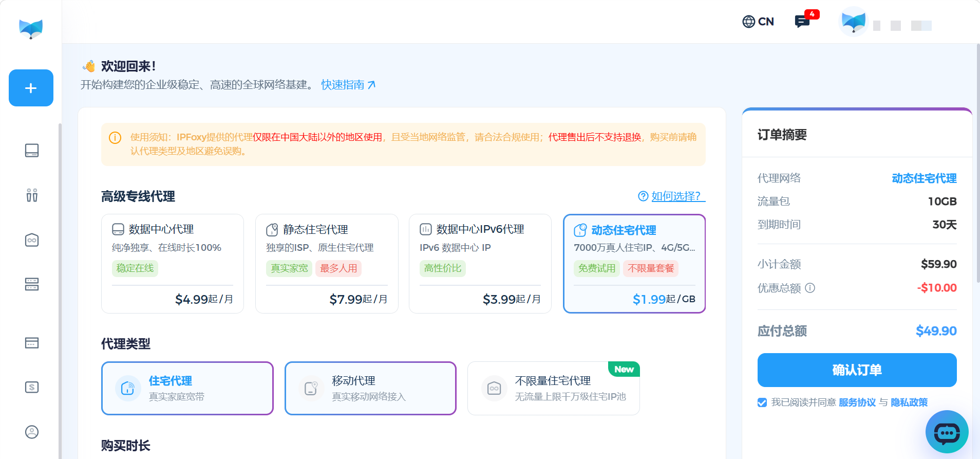Select the 静态住宅代理 card
The height and width of the screenshot is (459, 980).
[327, 264]
